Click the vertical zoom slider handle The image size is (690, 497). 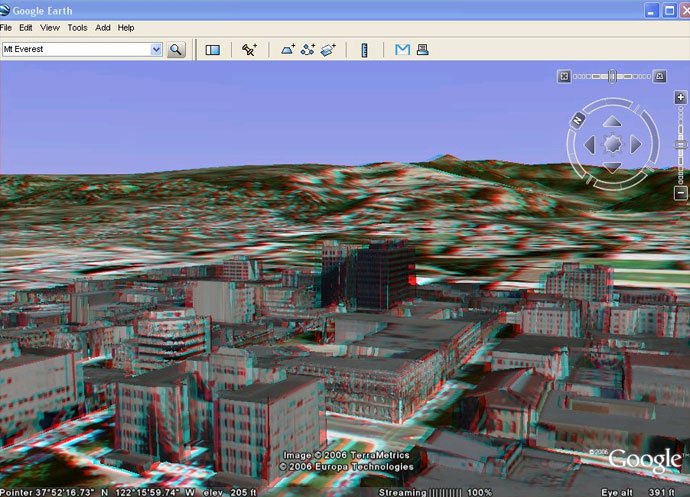click(681, 145)
